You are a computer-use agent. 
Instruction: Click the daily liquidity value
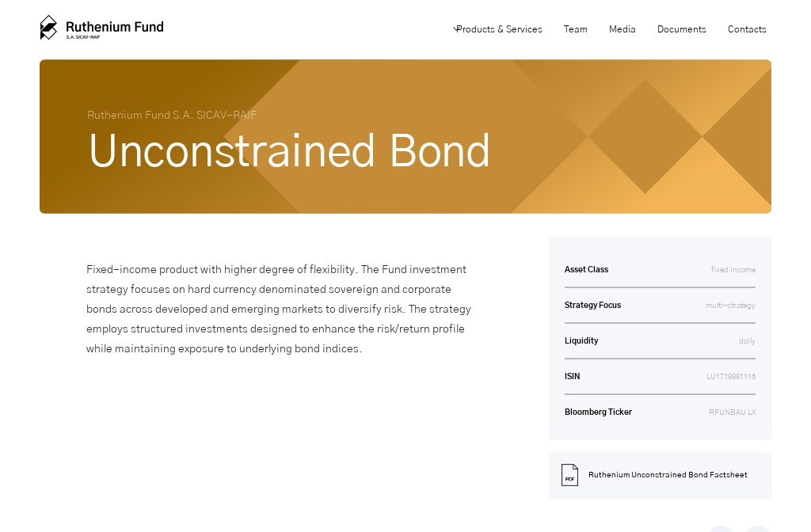pos(747,340)
